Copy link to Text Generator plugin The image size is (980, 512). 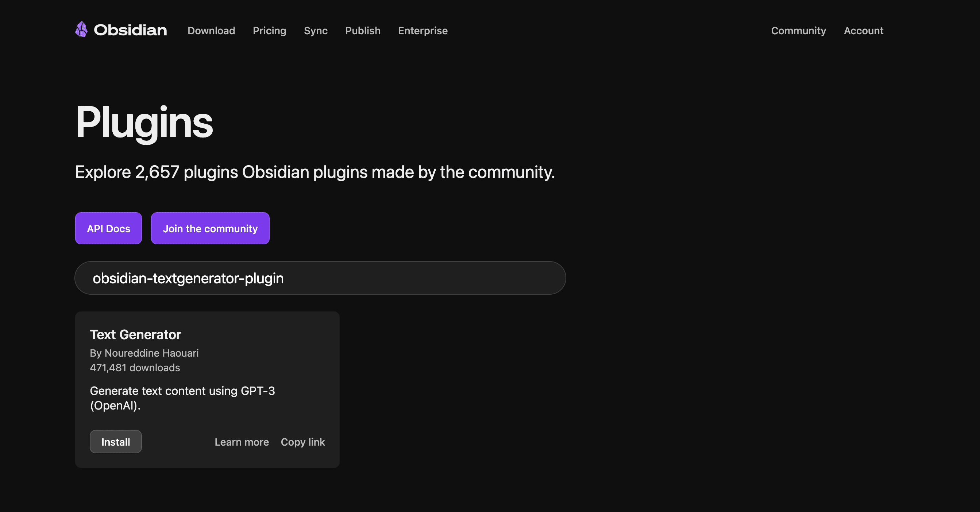pyautogui.click(x=302, y=442)
